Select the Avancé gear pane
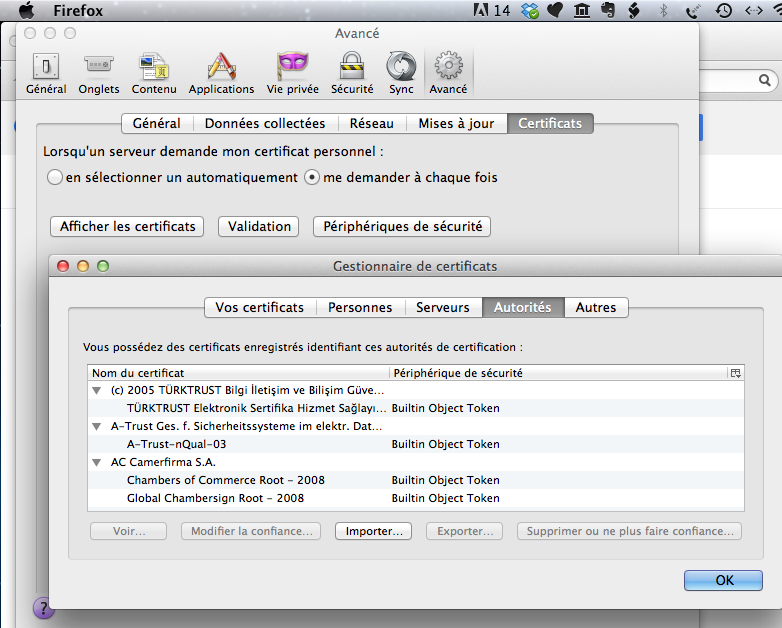This screenshot has height=628, width=782. point(448,73)
